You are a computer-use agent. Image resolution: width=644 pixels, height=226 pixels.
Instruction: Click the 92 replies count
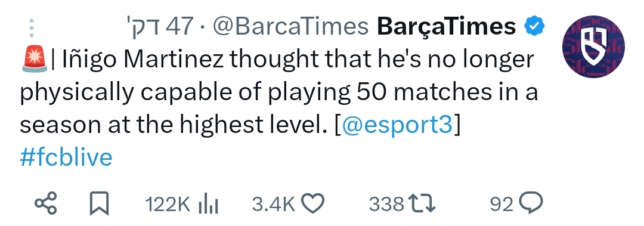point(502,204)
